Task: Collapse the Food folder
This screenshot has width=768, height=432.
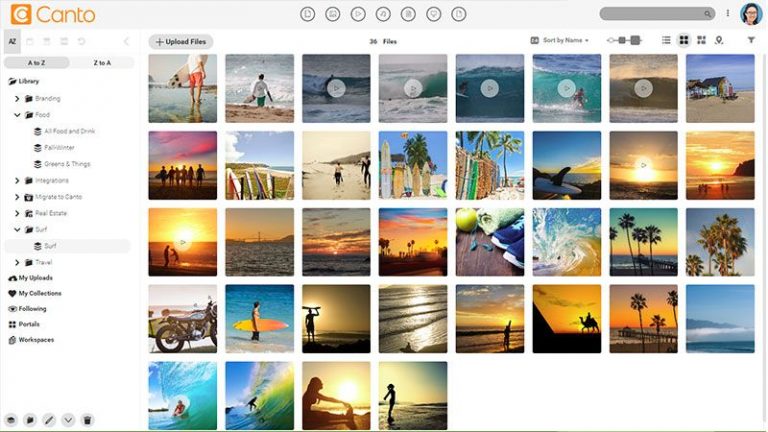Action: [17, 115]
